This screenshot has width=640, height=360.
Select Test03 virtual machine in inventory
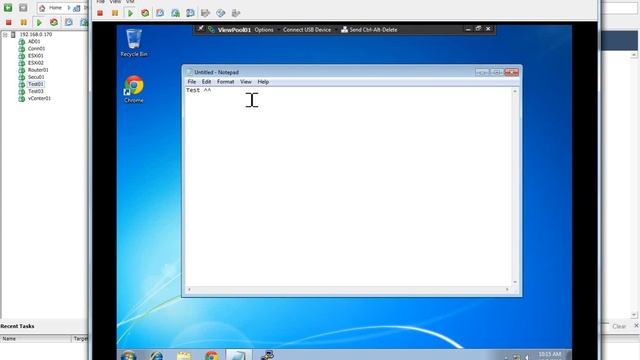pyautogui.click(x=36, y=91)
